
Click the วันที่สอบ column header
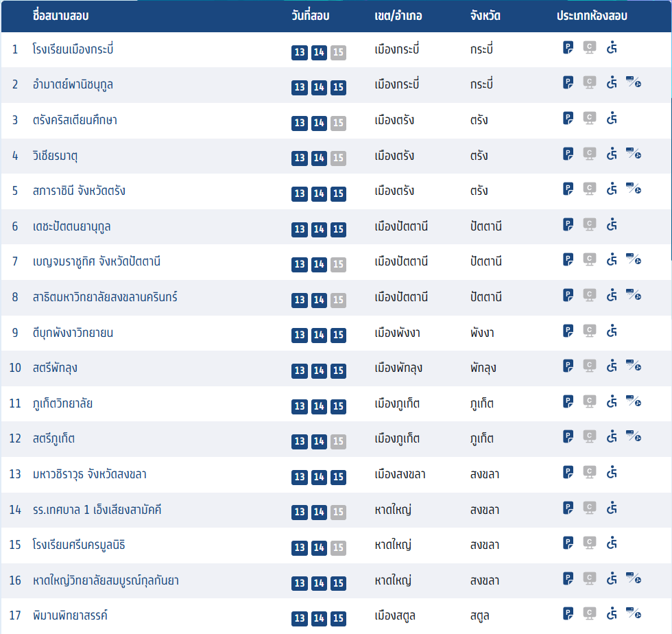point(311,16)
